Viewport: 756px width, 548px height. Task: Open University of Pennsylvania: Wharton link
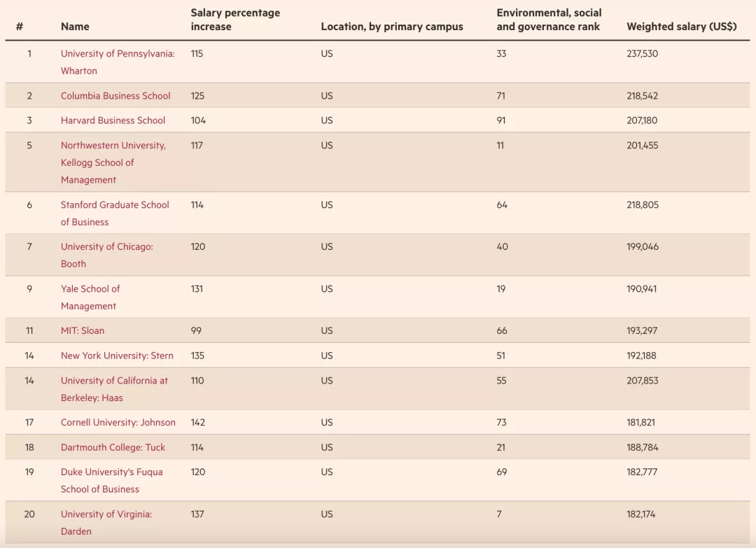pyautogui.click(x=118, y=54)
